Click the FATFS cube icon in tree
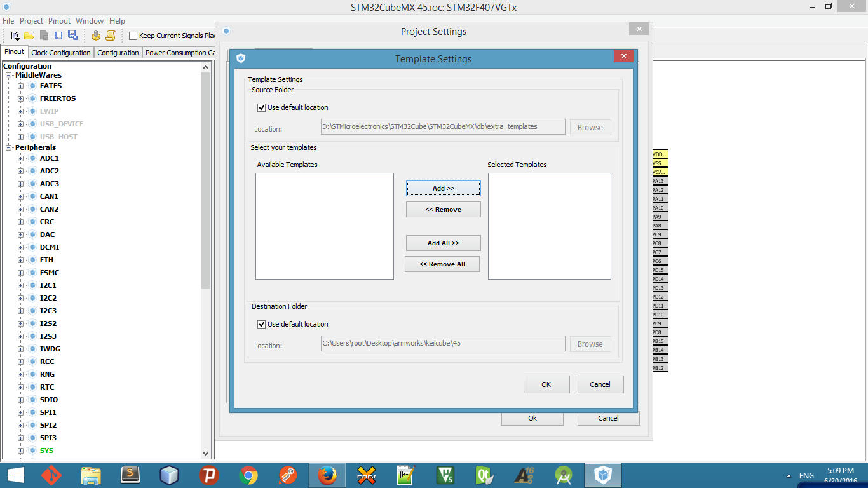Screen dimensions: 868x488 coord(32,86)
